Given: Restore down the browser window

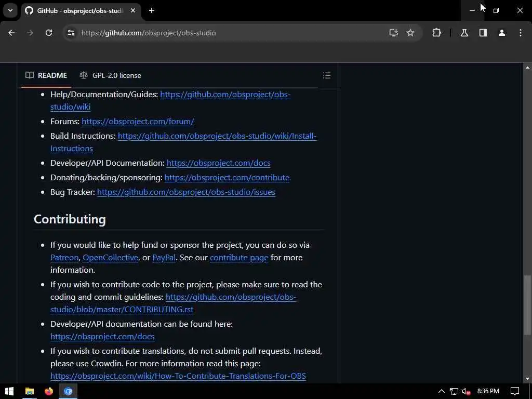Looking at the screenshot, I should (x=496, y=10).
